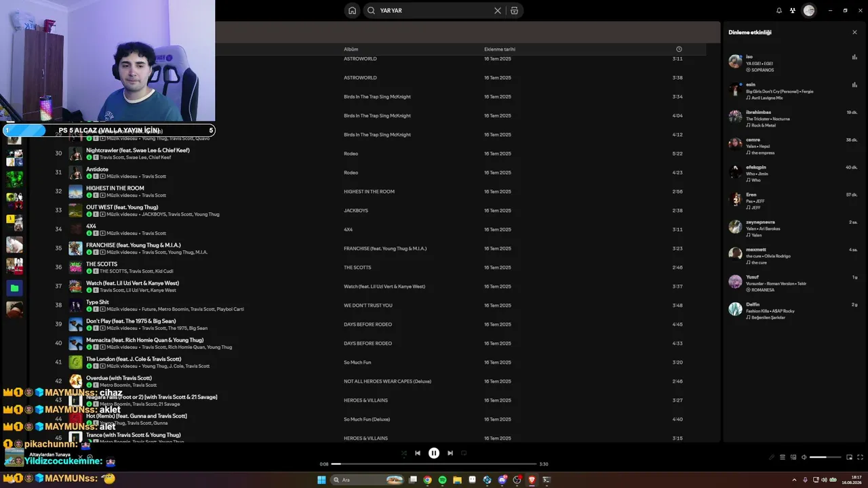
Task: Open the 'ROMANESA' album under Yusuf's activity
Action: [x=763, y=290]
